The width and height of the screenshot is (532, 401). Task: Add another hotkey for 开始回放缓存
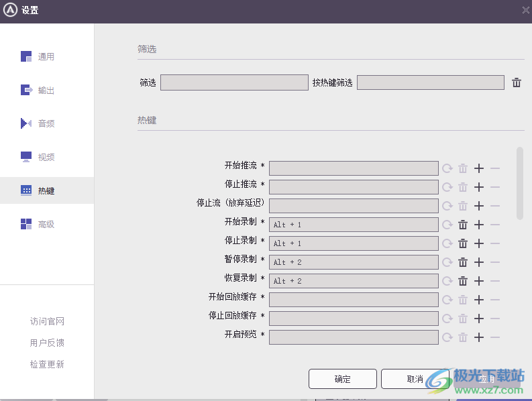point(479,300)
